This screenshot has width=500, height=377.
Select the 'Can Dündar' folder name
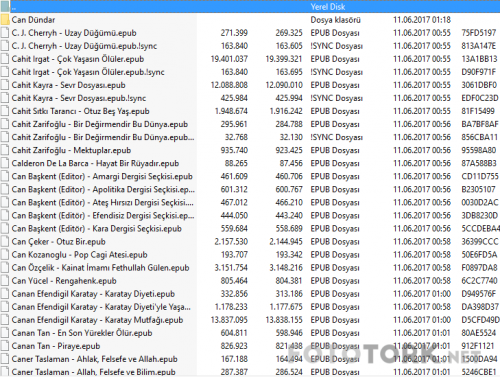33,20
